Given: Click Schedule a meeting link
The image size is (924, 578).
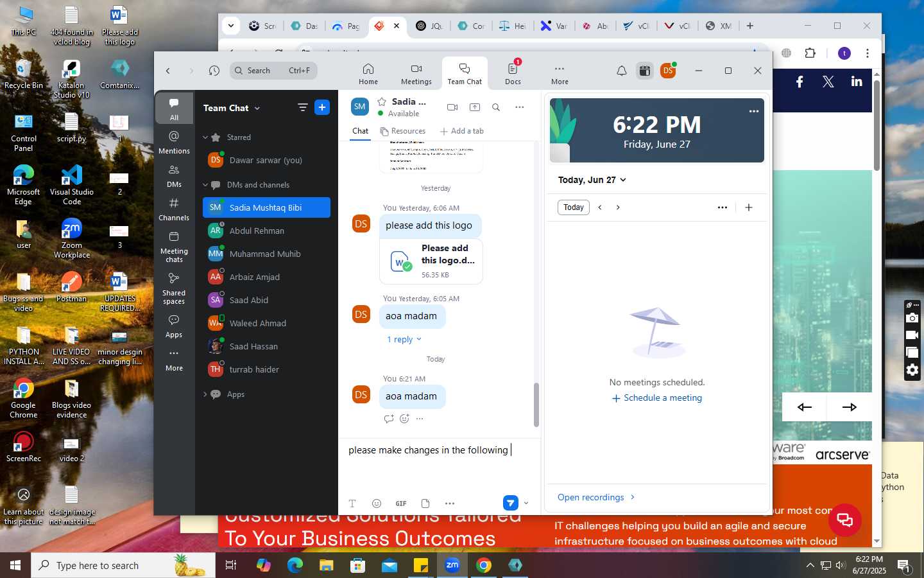Looking at the screenshot, I should pos(657,398).
